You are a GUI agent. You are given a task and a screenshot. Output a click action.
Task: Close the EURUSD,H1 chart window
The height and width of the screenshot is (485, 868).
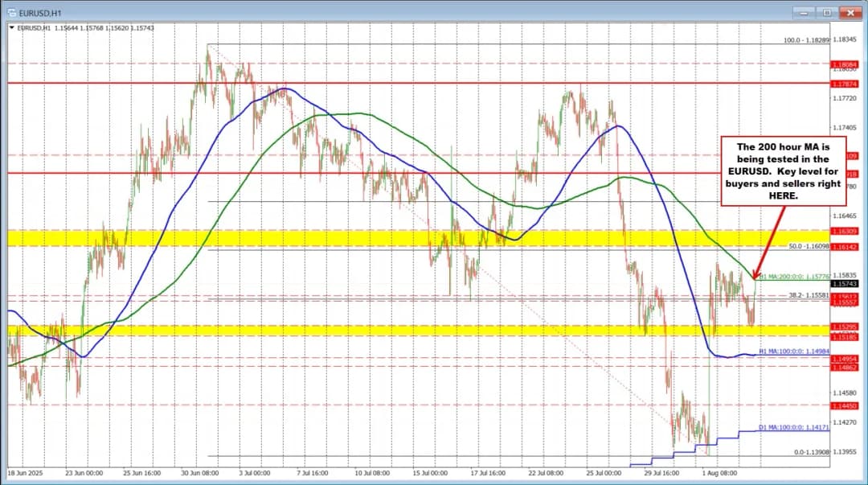pos(850,13)
